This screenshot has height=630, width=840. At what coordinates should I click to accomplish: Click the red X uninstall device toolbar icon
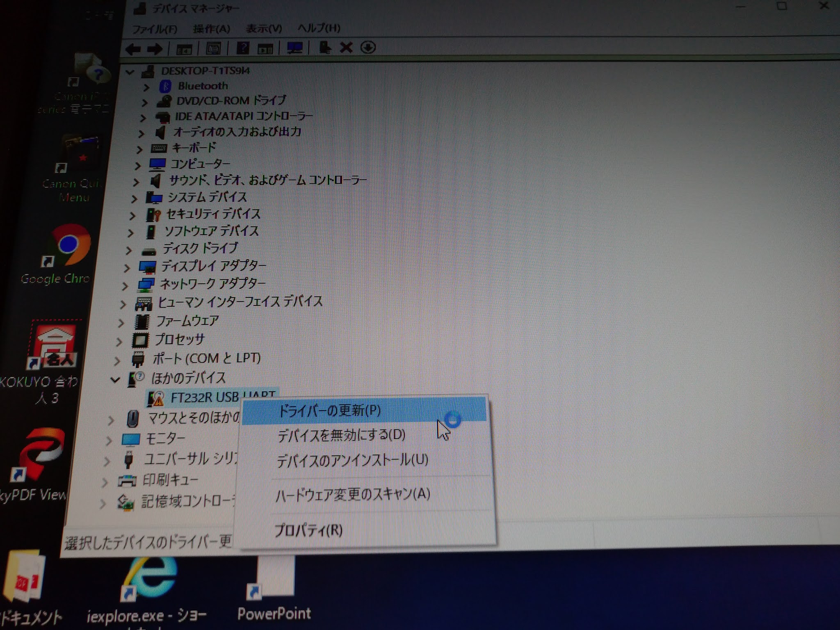[x=346, y=48]
